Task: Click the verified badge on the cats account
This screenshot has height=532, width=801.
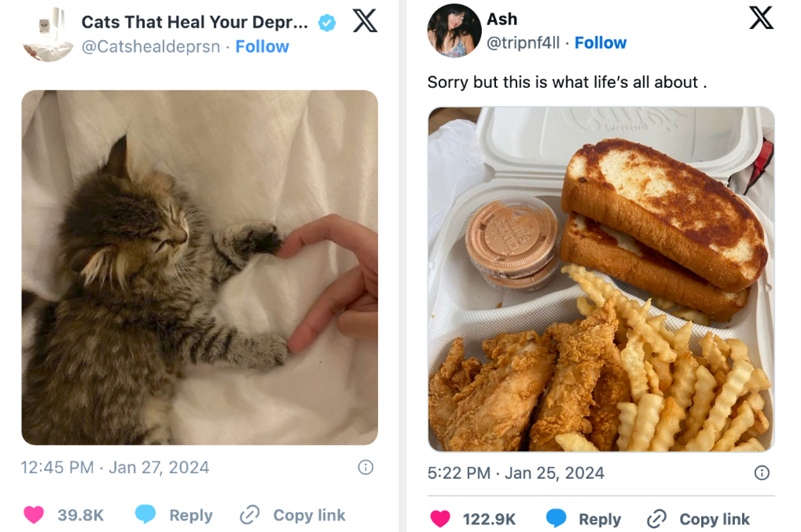Action: (x=327, y=23)
